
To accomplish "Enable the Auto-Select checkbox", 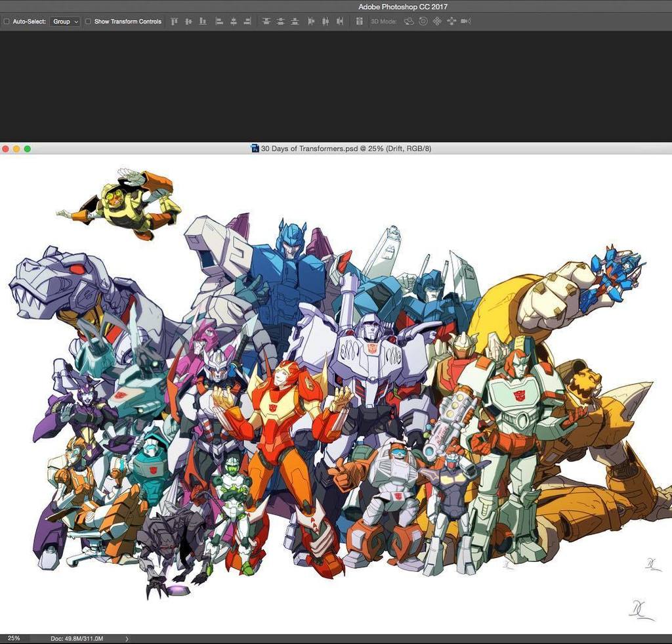I will (7, 22).
